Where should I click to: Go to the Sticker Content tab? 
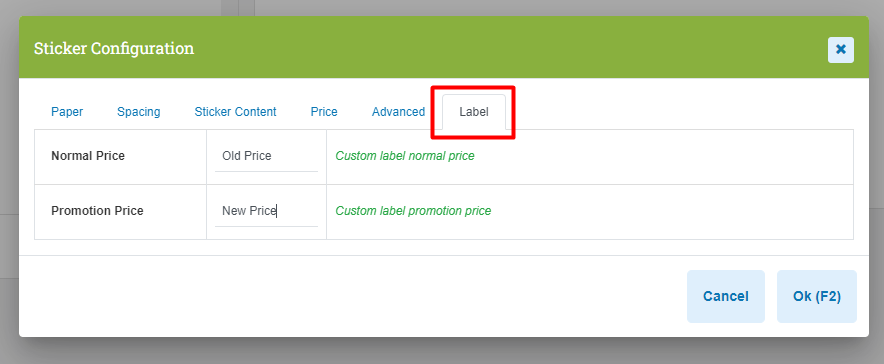[236, 112]
